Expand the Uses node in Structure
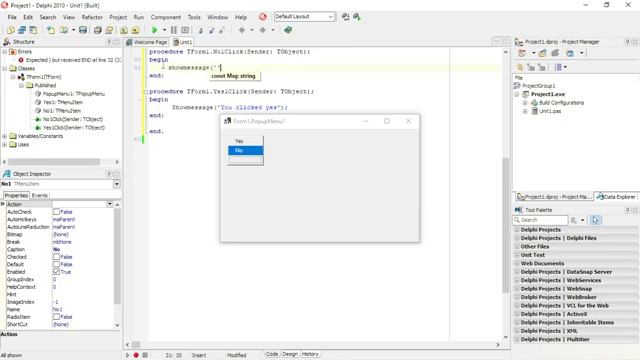640x360 pixels. [4, 144]
